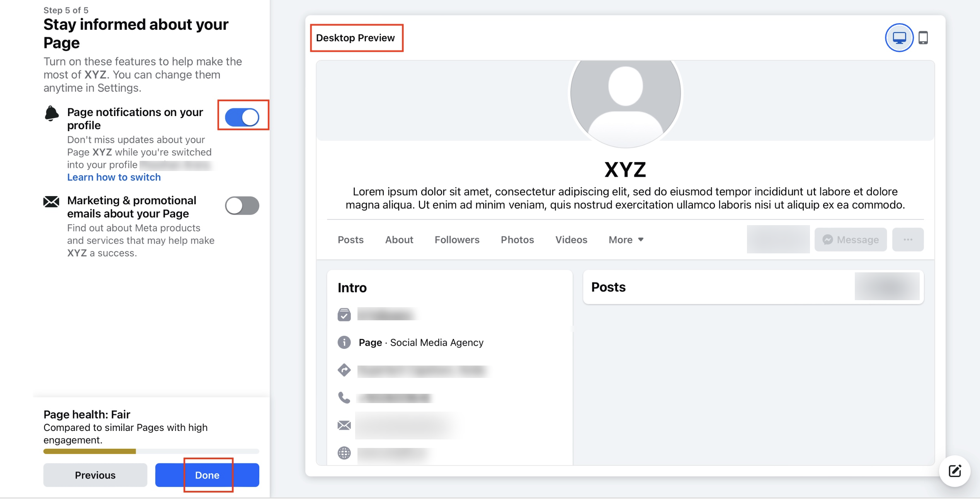Click the Lorem ipsum page description text
980x499 pixels.
coord(625,198)
